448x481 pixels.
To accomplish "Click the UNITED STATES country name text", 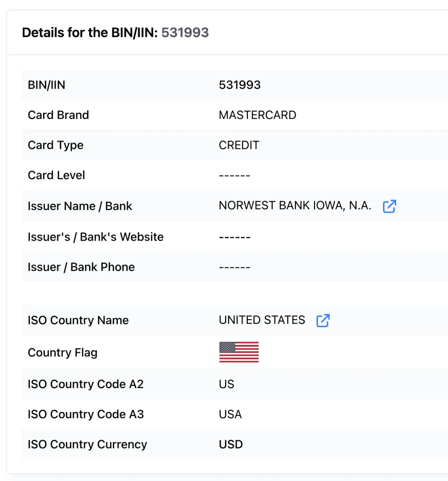I will [x=262, y=320].
